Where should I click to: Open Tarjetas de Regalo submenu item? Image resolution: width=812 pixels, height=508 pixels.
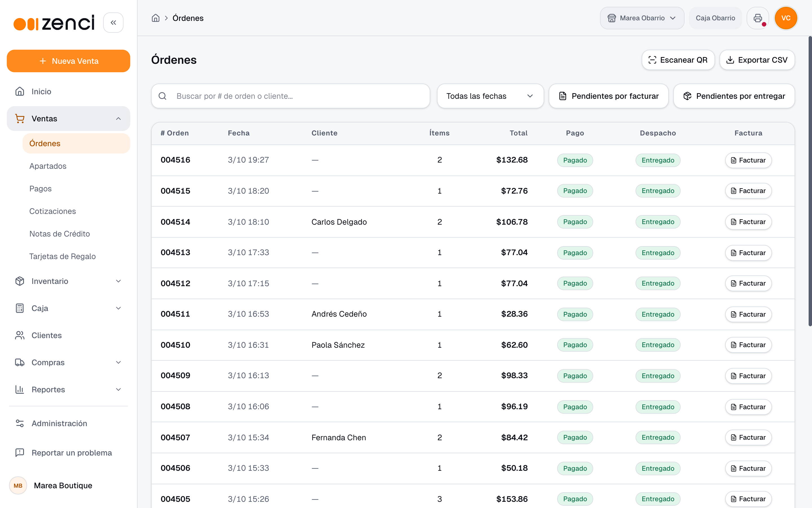pos(76,256)
